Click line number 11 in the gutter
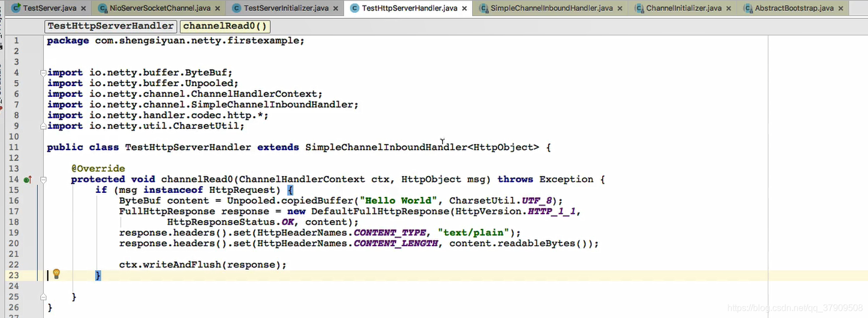 (14, 147)
